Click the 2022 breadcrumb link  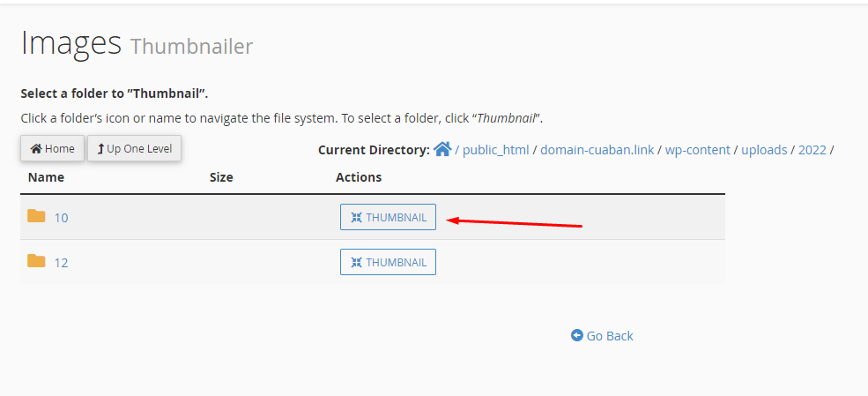[x=812, y=150]
